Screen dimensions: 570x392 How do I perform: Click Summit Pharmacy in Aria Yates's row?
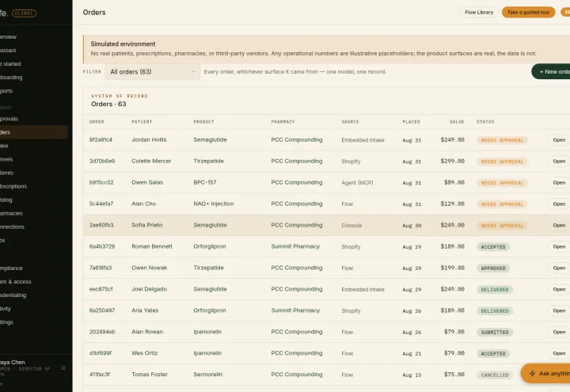pos(295,310)
